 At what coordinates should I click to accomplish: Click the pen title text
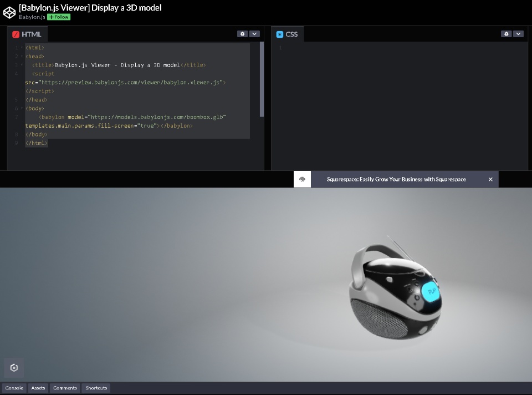(x=90, y=8)
